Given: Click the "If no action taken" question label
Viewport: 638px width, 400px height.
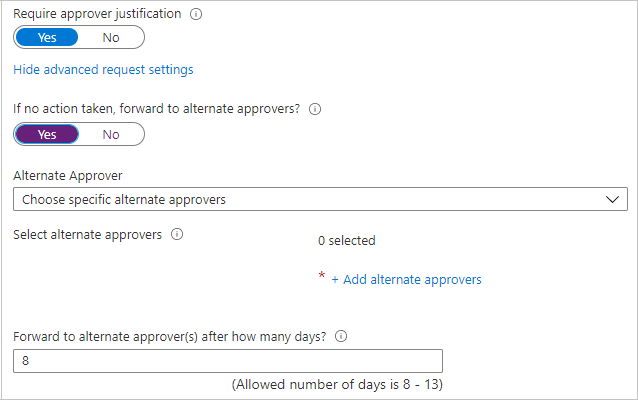Looking at the screenshot, I should pos(157,109).
